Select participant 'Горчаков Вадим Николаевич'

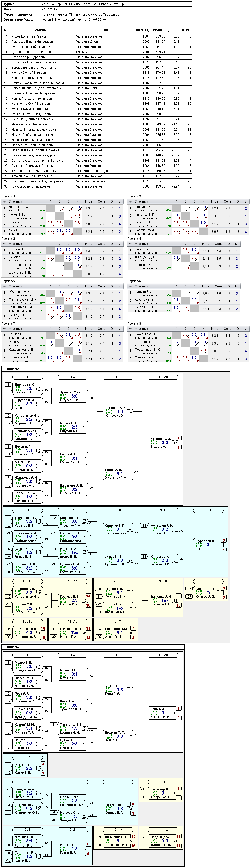pos(33,41)
